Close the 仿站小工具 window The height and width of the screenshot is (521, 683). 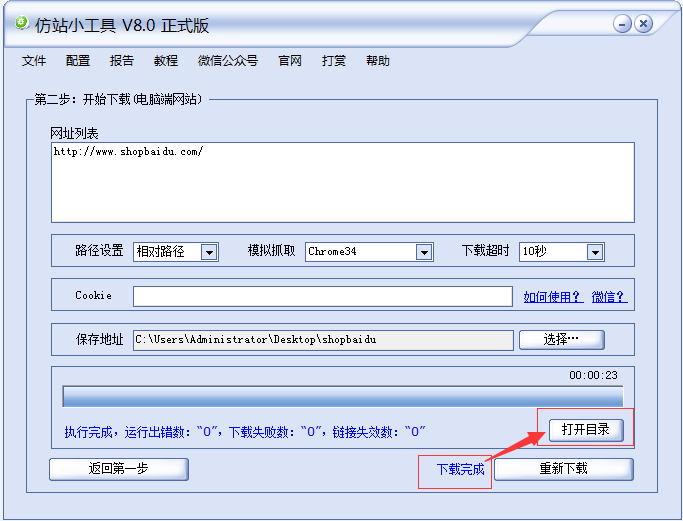tap(643, 24)
